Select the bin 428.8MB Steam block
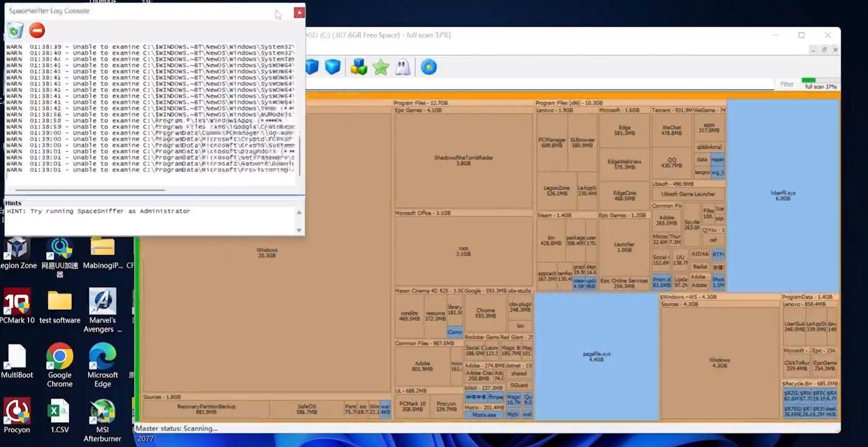Viewport: 868px width, 447px height. coord(551,240)
